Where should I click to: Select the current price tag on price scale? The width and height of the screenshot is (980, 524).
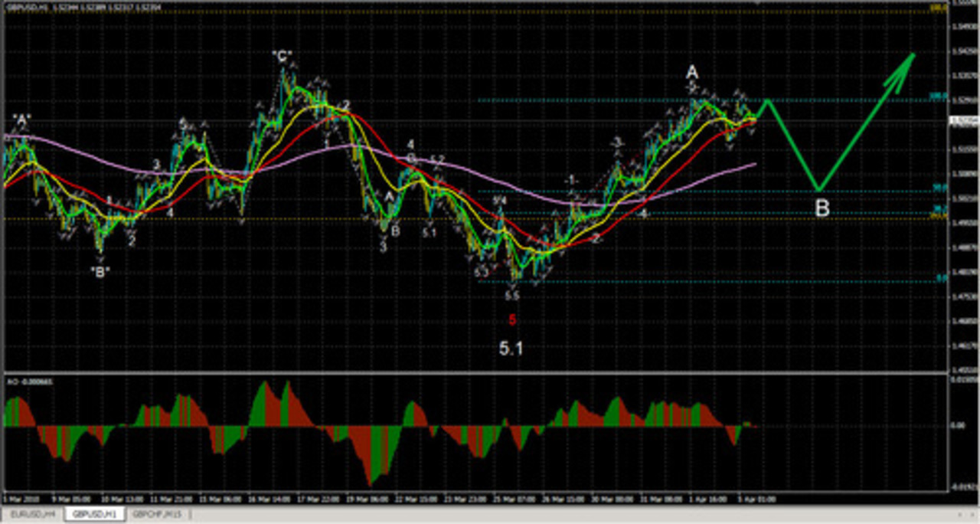[962, 120]
